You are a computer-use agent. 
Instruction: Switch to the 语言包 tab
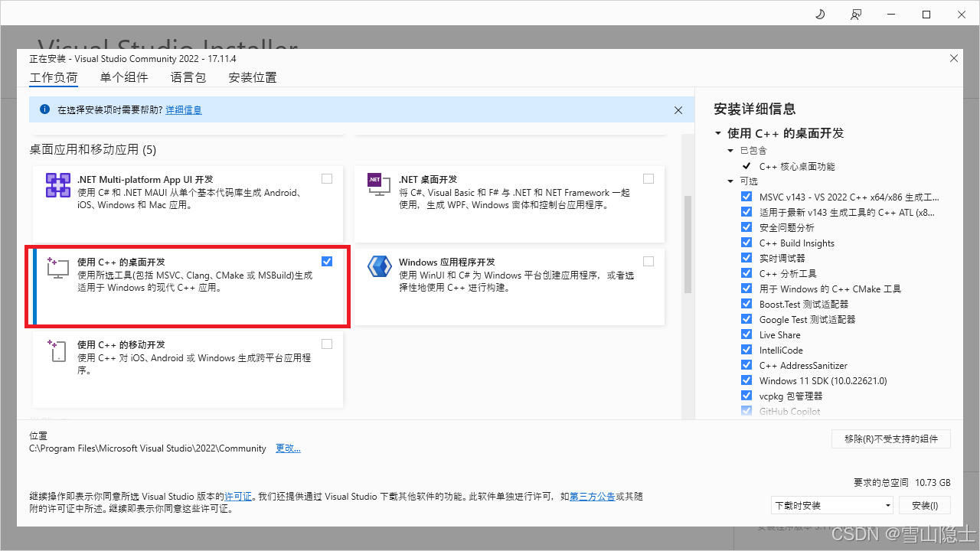pyautogui.click(x=188, y=77)
